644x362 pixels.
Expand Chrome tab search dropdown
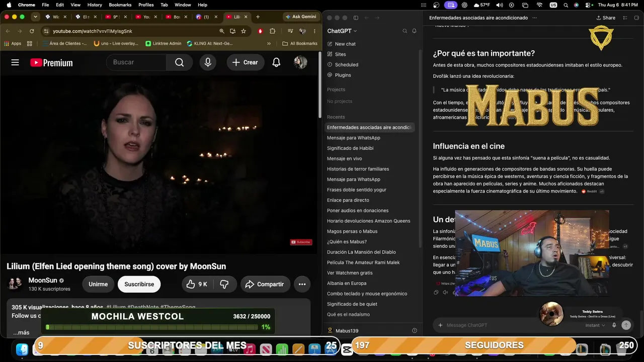click(x=35, y=17)
